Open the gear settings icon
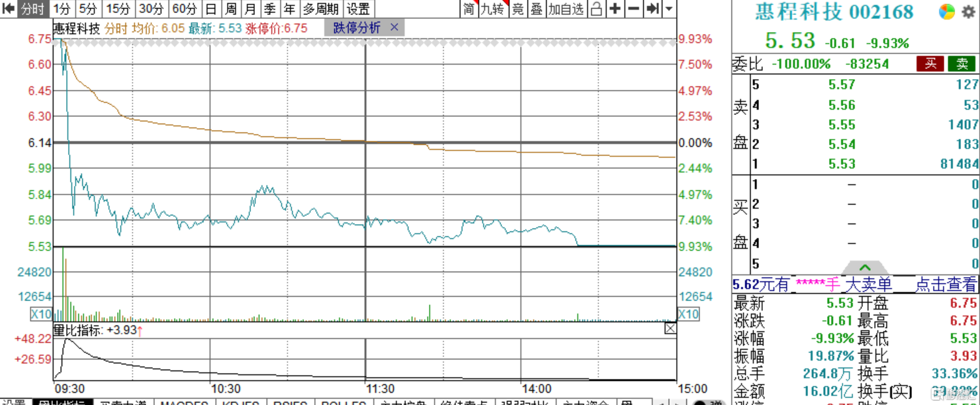The height and width of the screenshot is (405, 980). point(968,11)
